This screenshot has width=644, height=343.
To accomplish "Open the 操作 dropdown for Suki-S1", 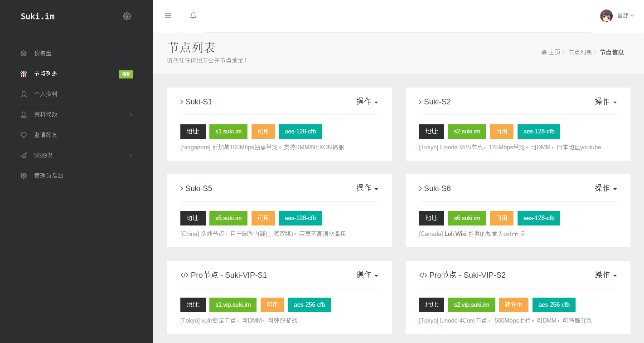I will [x=367, y=102].
